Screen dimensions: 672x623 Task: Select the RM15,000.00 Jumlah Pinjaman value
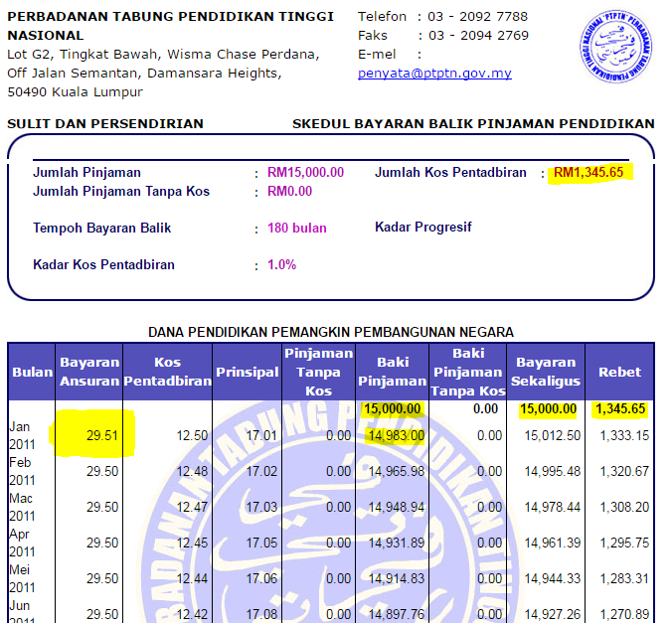[305, 172]
